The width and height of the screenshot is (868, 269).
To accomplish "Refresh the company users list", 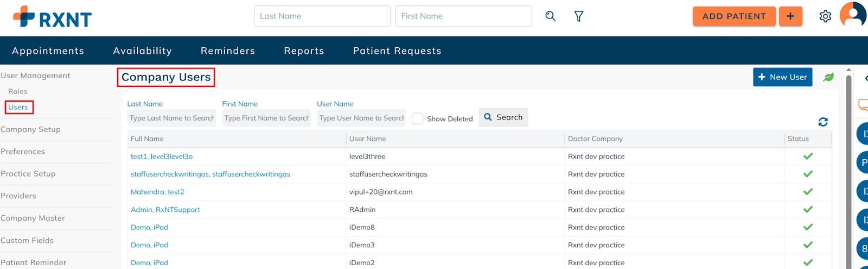I will (823, 122).
